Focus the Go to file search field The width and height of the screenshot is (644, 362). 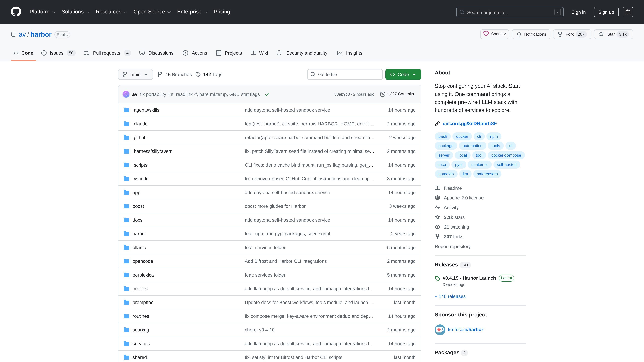345,74
